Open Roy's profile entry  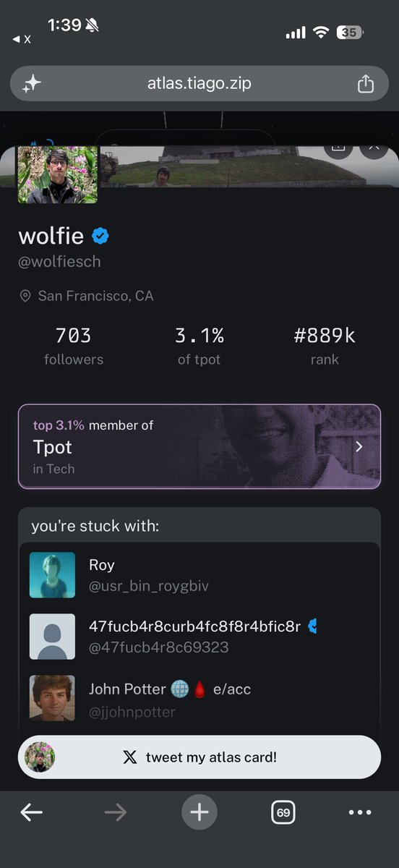199,575
